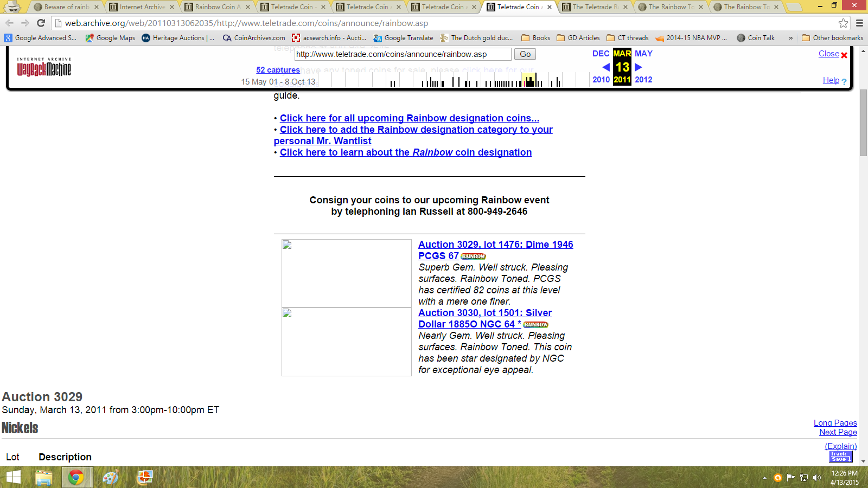This screenshot has height=488, width=868.
Task: Bookmark this page with the star icon
Action: 843,23
